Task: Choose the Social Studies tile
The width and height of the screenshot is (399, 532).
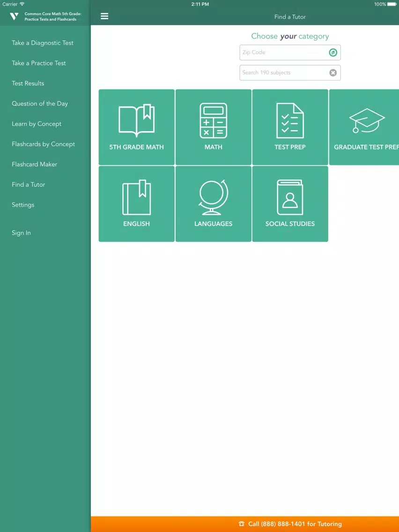Action: (x=290, y=204)
